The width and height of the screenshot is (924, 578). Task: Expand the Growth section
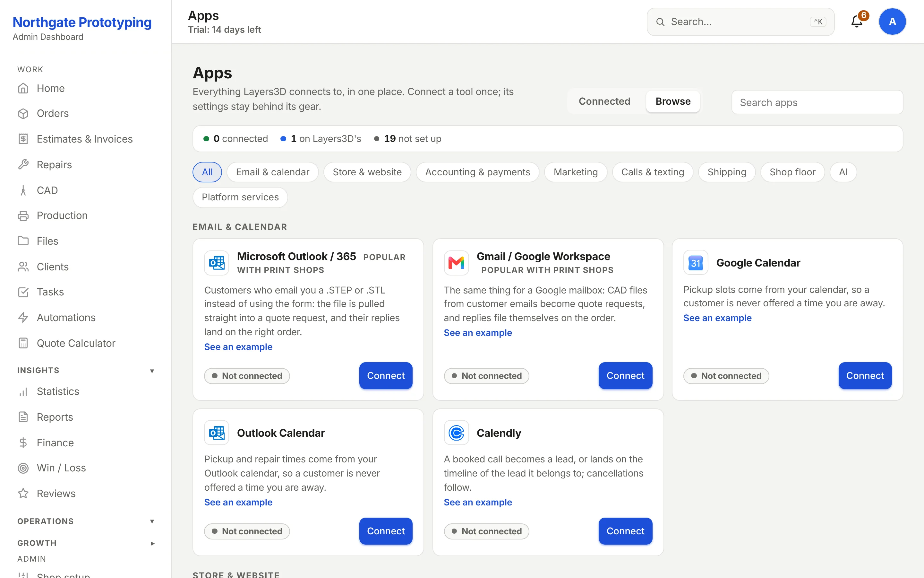pyautogui.click(x=152, y=543)
